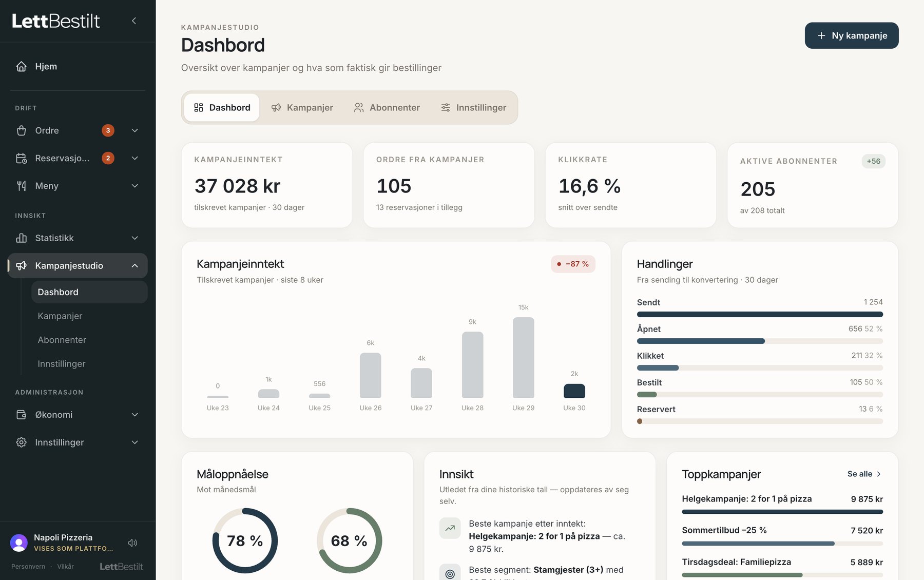Screen dimensions: 924x580
Task: Click the 205 active subscribers value
Action: (x=758, y=189)
